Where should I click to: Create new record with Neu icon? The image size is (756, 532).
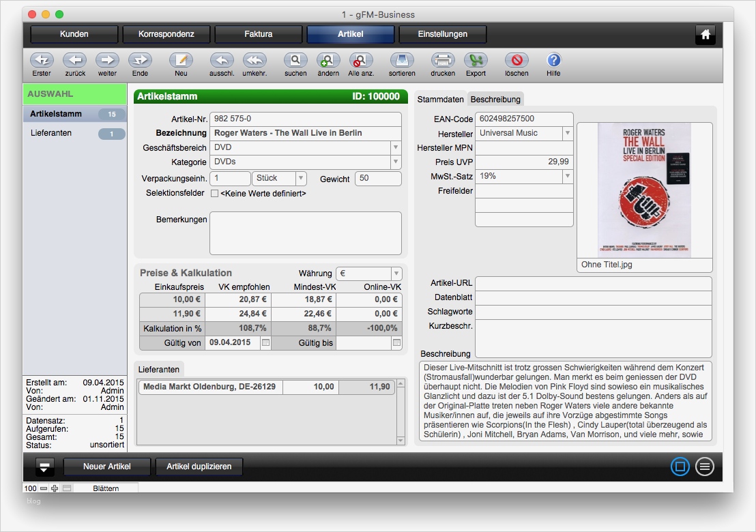[181, 60]
